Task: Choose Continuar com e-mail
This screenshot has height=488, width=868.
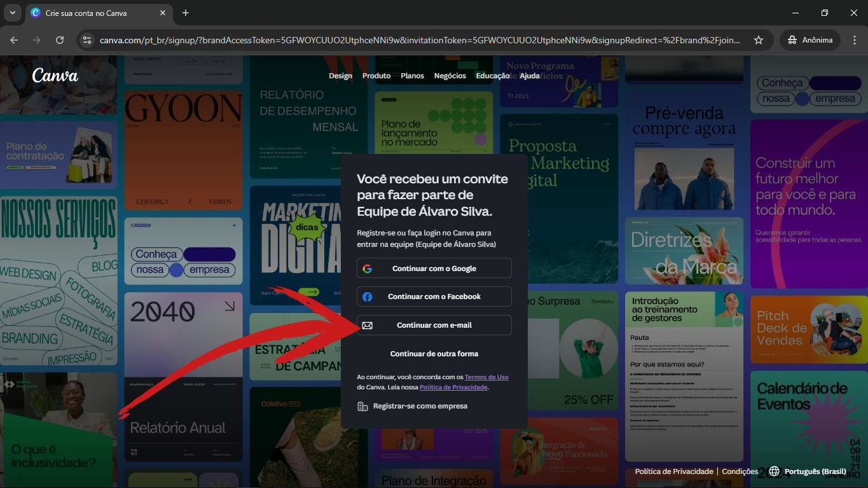Action: pyautogui.click(x=434, y=325)
